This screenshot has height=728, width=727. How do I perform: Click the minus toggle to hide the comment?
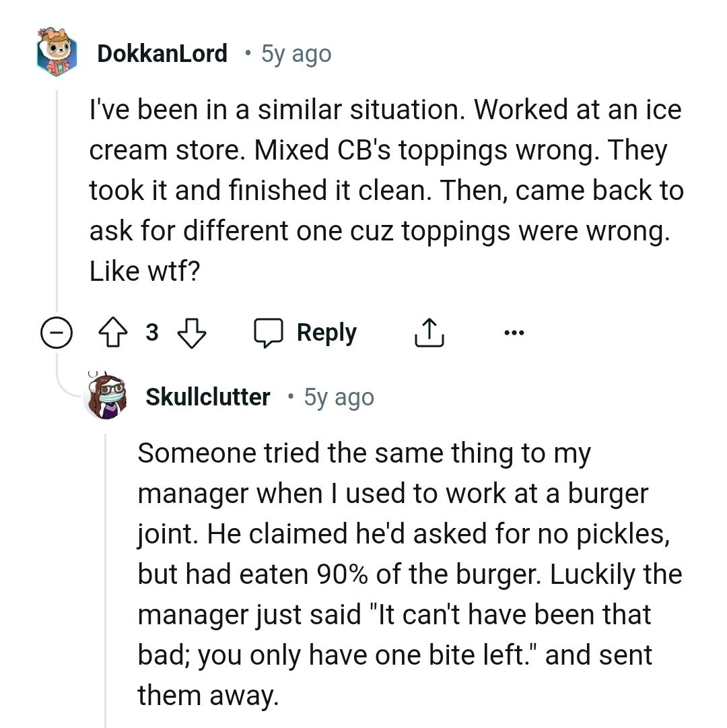(57, 332)
